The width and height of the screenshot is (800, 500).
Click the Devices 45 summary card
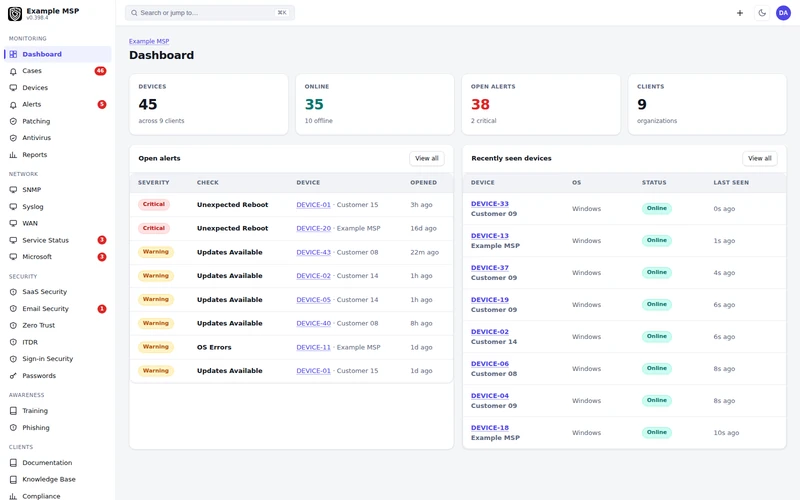tap(209, 105)
